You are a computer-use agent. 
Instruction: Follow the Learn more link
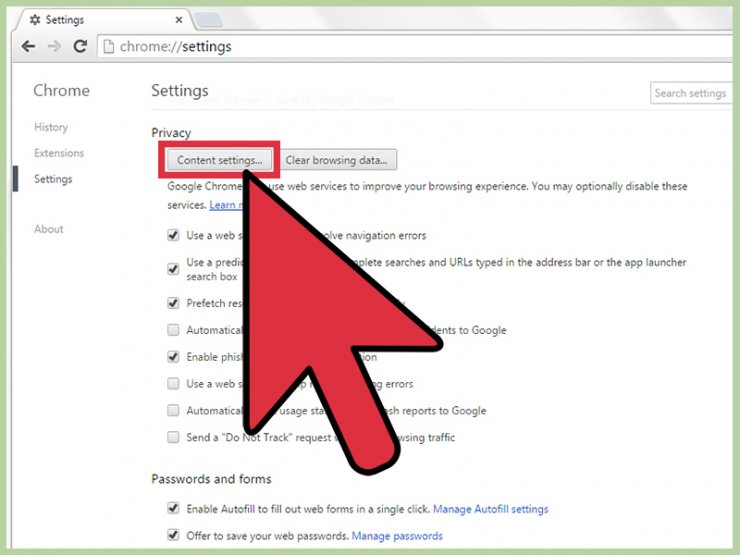(227, 205)
